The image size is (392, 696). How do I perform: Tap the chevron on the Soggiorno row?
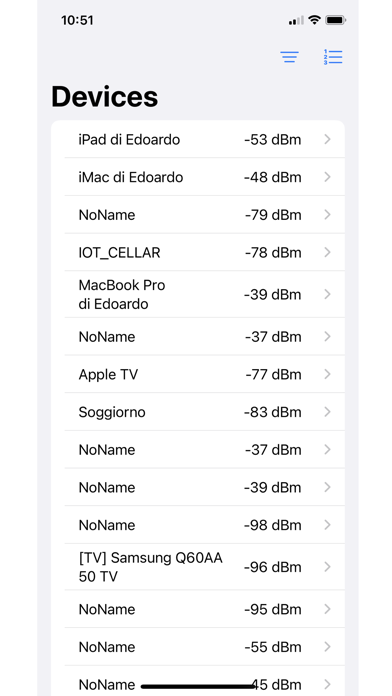328,412
